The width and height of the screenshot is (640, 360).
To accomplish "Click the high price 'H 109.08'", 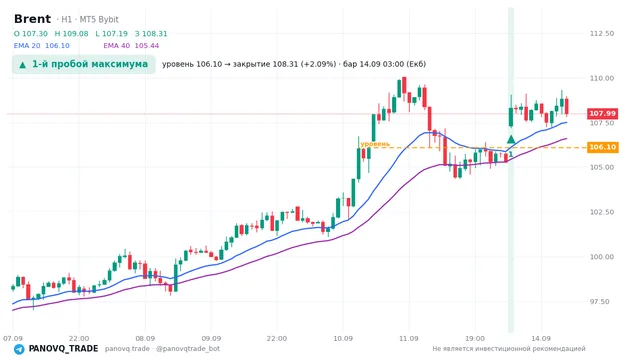I will click(71, 34).
